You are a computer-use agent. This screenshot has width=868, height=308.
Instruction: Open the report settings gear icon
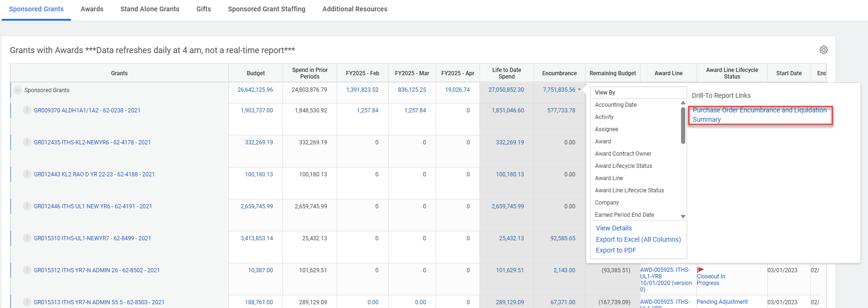coord(823,50)
